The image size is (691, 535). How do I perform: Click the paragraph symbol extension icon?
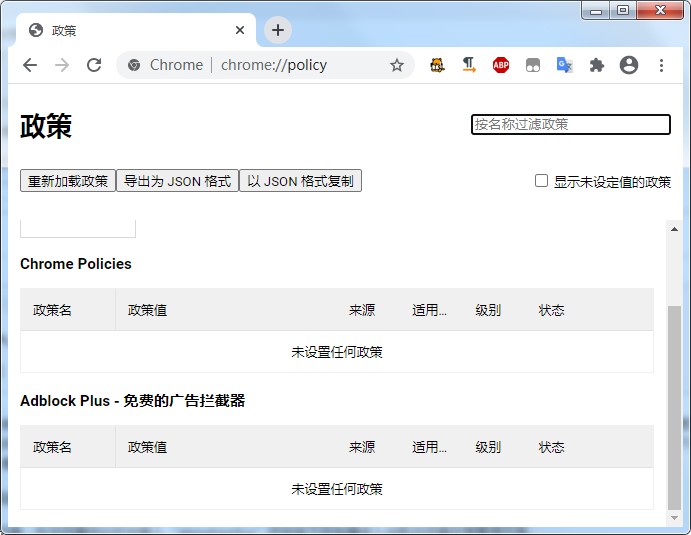[469, 65]
